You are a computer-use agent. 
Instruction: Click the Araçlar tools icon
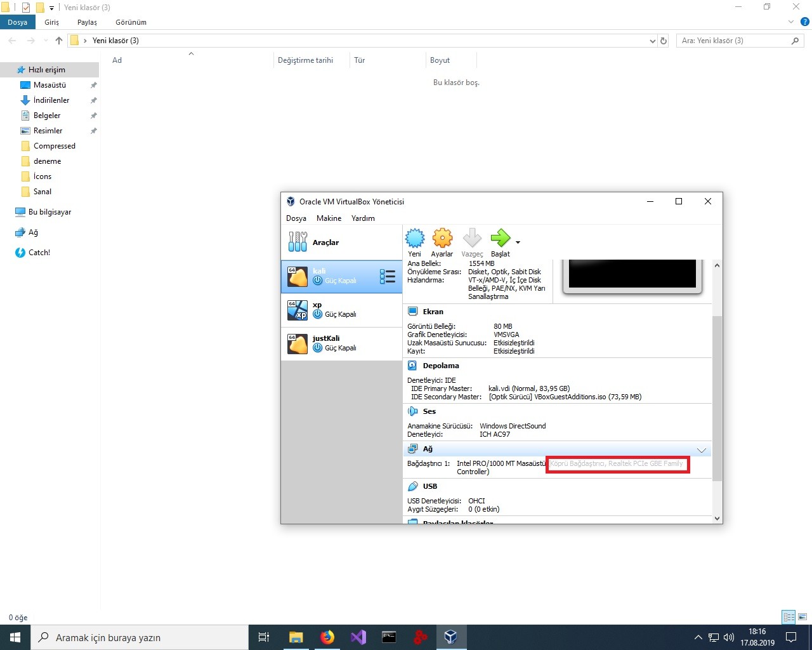click(298, 242)
